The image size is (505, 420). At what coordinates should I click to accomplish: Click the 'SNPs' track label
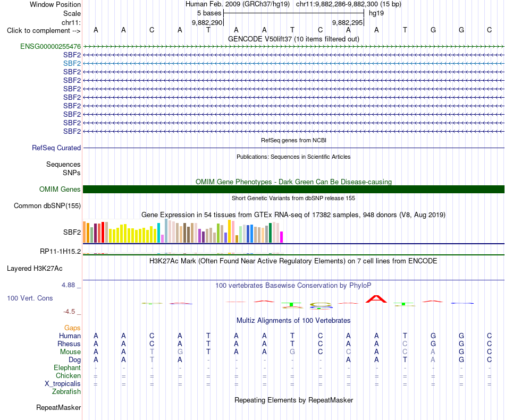click(x=72, y=173)
